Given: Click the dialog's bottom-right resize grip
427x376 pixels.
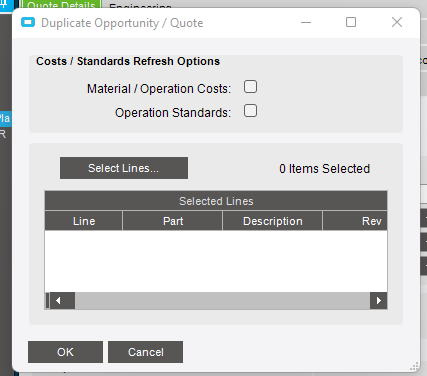Looking at the screenshot, I should pyautogui.click(x=414, y=366).
